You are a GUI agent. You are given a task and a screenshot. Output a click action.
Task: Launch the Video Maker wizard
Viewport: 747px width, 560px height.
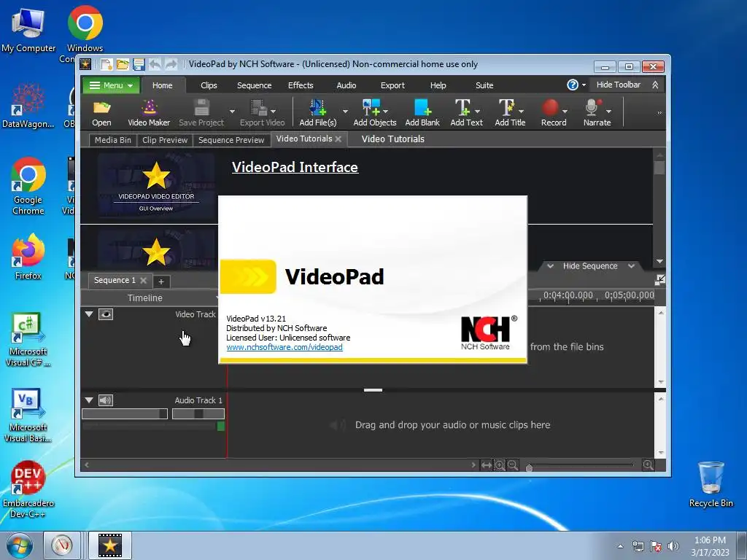149,113
